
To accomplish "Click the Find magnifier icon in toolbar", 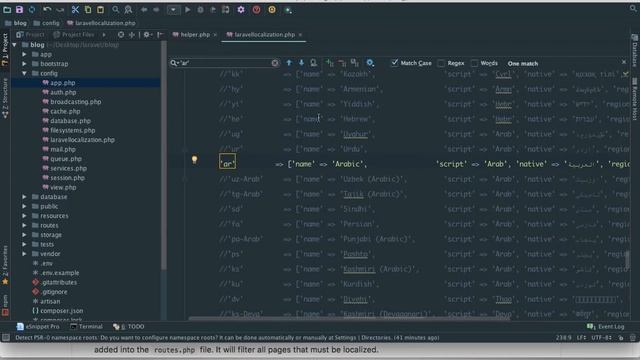I will click(x=116, y=9).
